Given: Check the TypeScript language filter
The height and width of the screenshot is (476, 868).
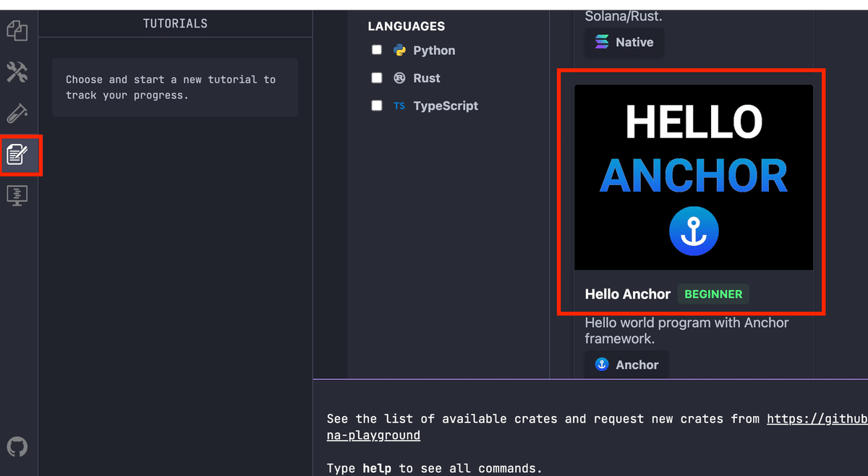Looking at the screenshot, I should click(377, 105).
